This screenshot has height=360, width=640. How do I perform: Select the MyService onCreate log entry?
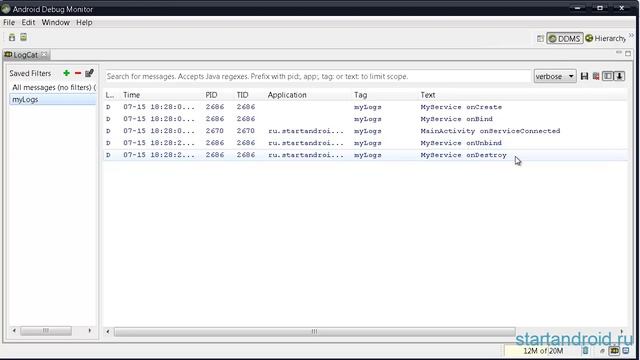point(365,107)
